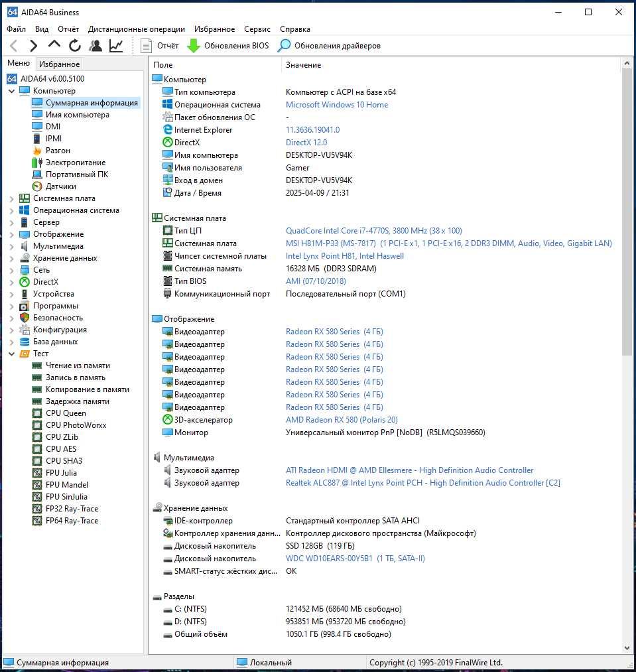Select DMI in the tree
The image size is (636, 672).
(52, 127)
